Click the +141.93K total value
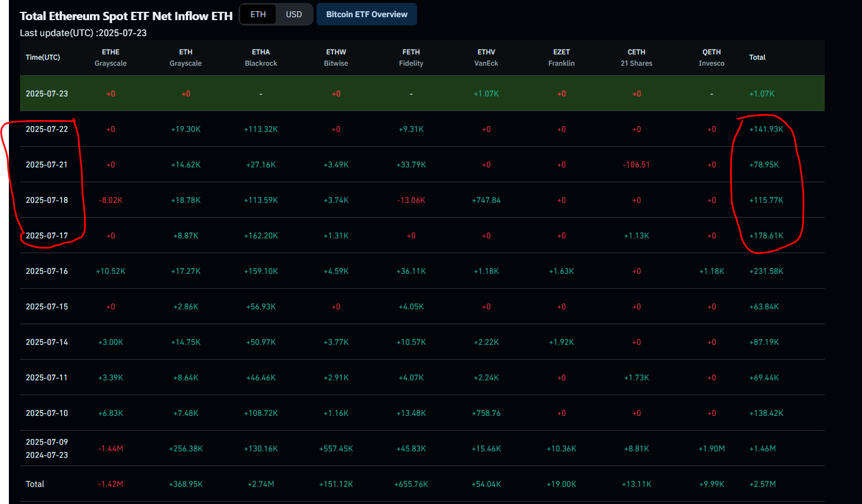This screenshot has width=862, height=504. pyautogui.click(x=766, y=129)
